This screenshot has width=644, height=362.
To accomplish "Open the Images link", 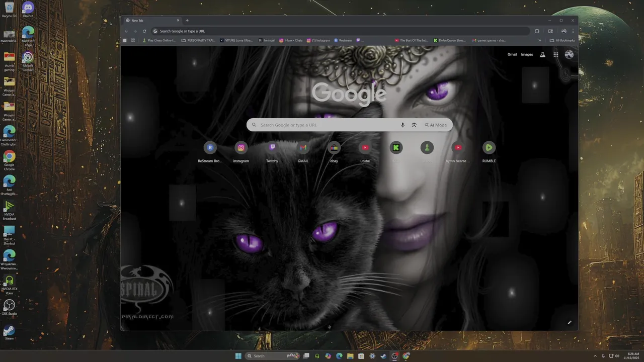I will pos(527,54).
